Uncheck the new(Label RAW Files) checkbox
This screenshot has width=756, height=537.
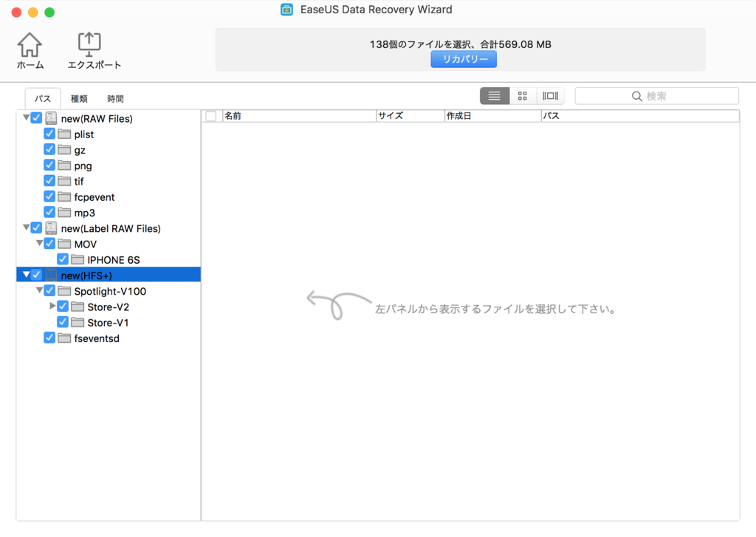click(36, 228)
